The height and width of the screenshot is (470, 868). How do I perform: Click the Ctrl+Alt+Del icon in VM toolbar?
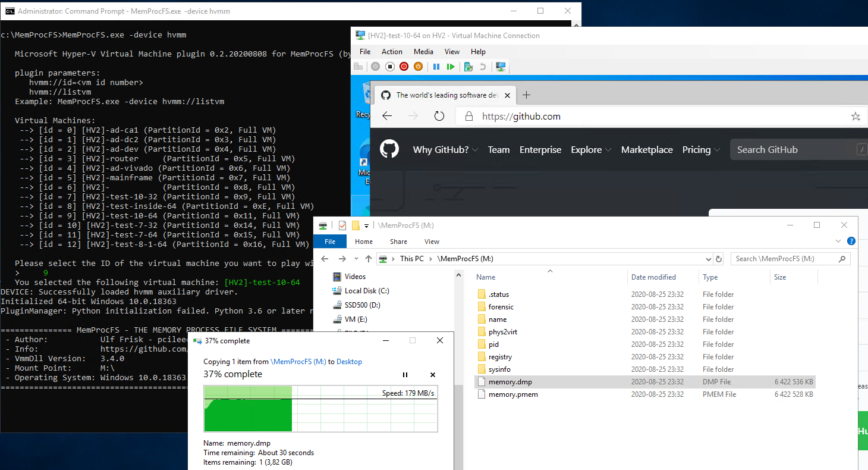point(358,67)
